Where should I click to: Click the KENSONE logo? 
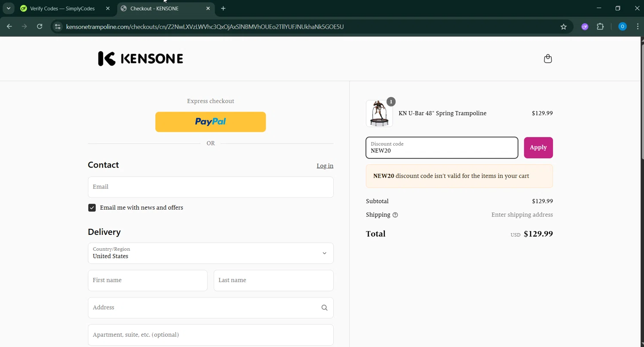(140, 58)
